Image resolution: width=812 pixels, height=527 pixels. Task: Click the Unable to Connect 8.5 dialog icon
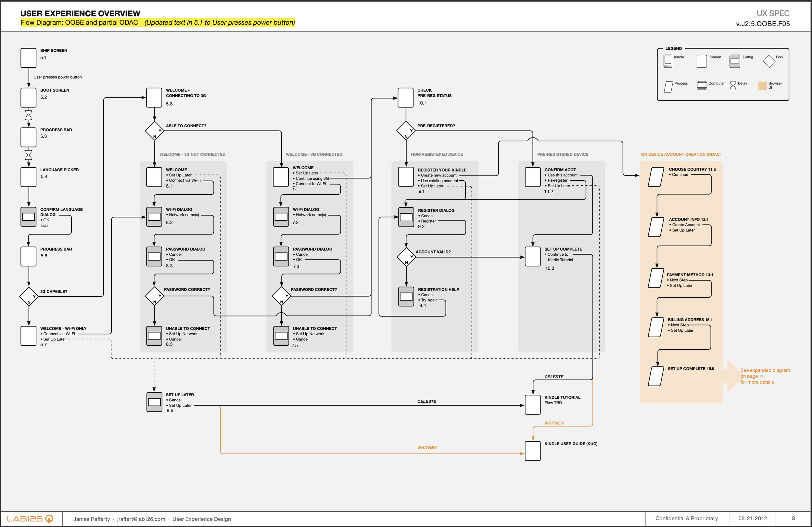pyautogui.click(x=154, y=336)
